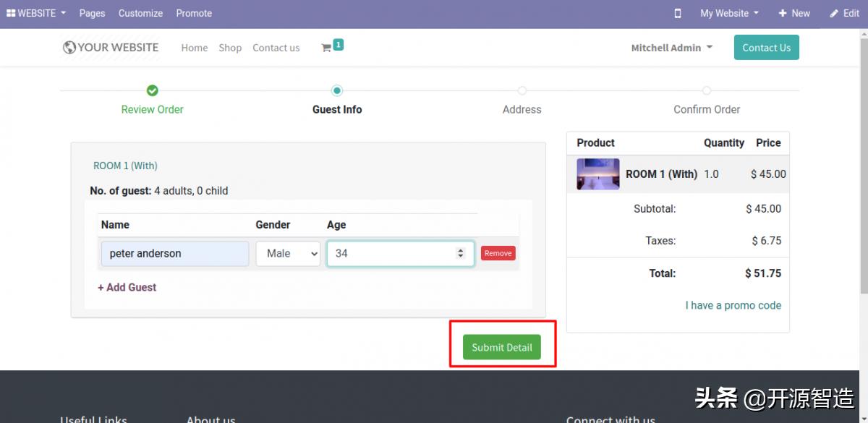Click the pencil Edit icon
Screen dimensions: 868x423
(x=834, y=13)
